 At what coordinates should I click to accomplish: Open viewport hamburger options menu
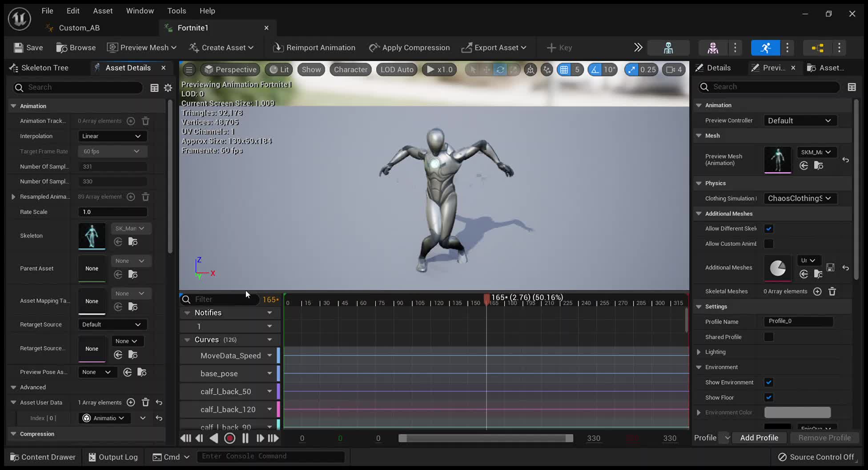click(189, 69)
